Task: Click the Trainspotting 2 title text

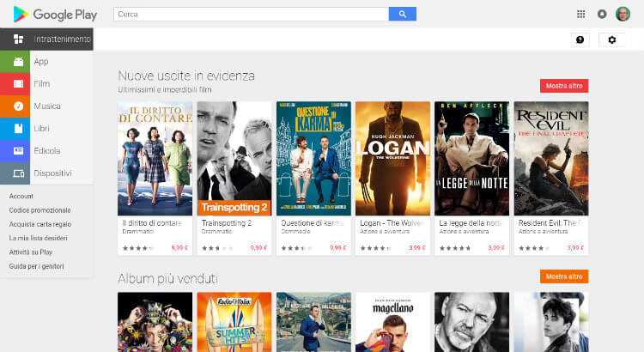Action: (x=227, y=223)
